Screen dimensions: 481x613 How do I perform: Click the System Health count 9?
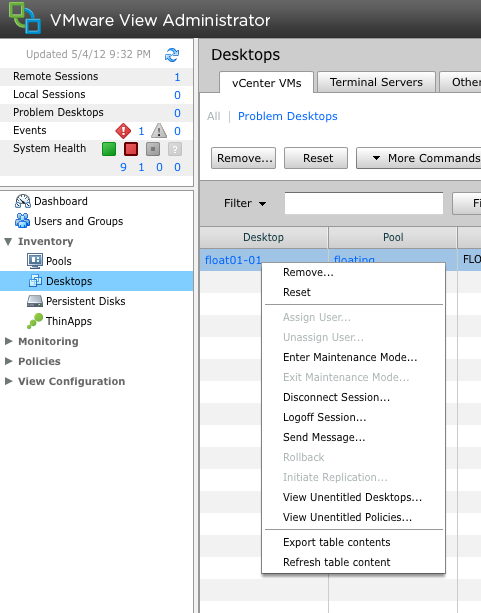point(123,167)
